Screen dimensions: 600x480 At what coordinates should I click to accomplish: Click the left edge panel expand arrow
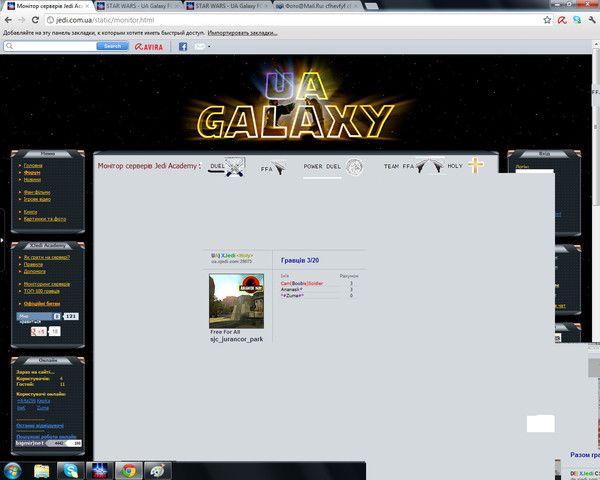point(2,240)
